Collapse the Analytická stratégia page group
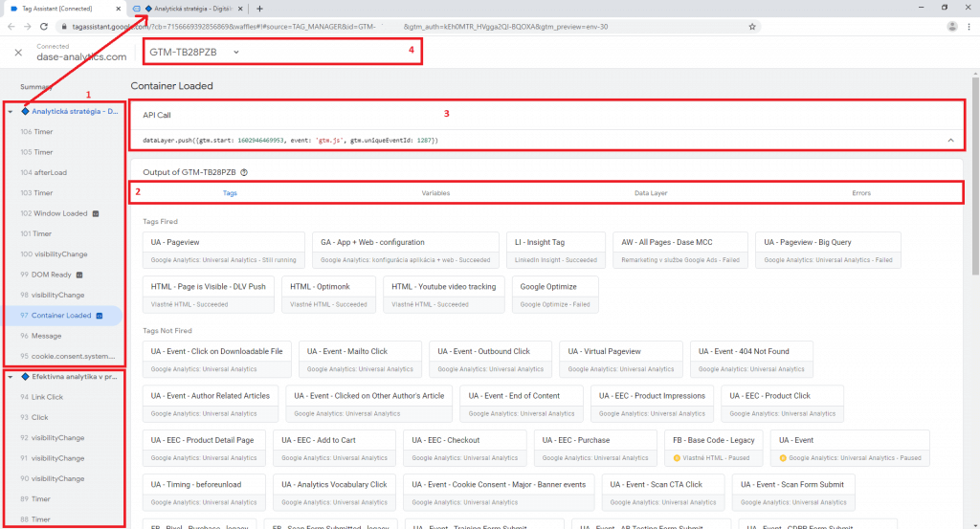The width and height of the screenshot is (980, 529). (11, 112)
